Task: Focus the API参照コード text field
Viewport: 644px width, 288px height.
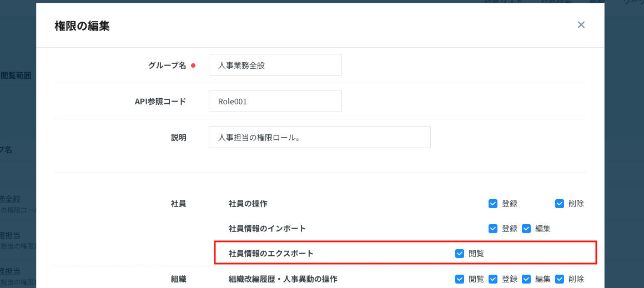Action: pos(275,101)
